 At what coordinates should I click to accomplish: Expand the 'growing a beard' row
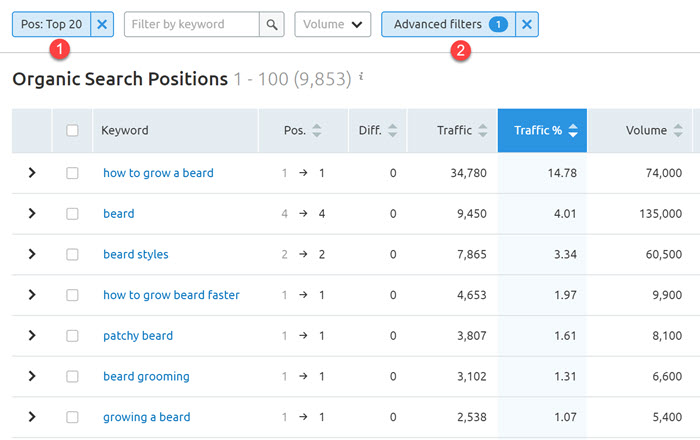[x=32, y=417]
